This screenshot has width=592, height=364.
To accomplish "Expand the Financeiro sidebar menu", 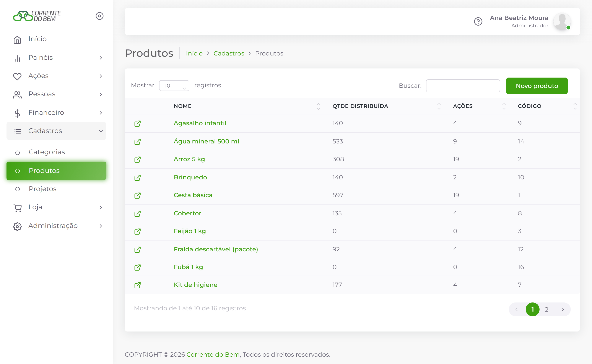I will (56, 112).
